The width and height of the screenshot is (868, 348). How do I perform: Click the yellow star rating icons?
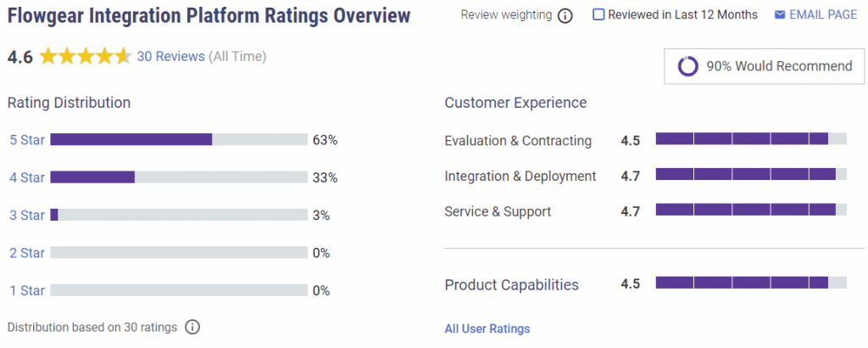85,57
